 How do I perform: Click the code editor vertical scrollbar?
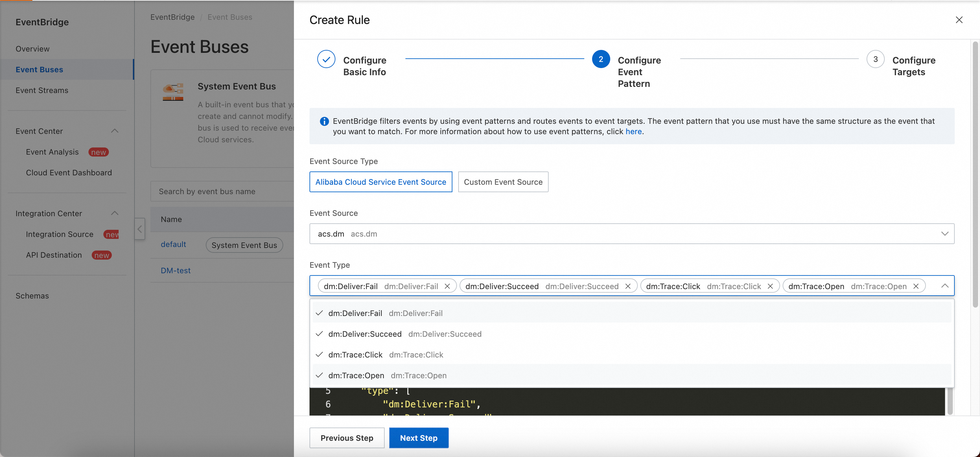(950, 402)
